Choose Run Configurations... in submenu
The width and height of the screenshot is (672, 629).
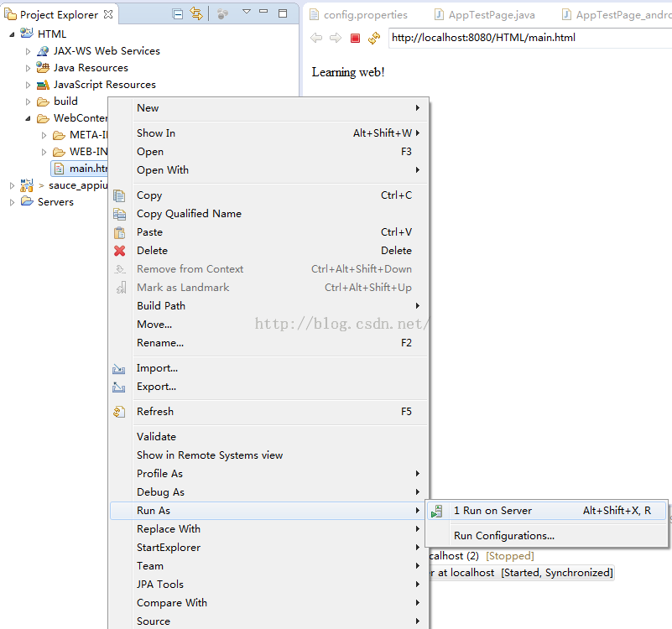click(503, 536)
